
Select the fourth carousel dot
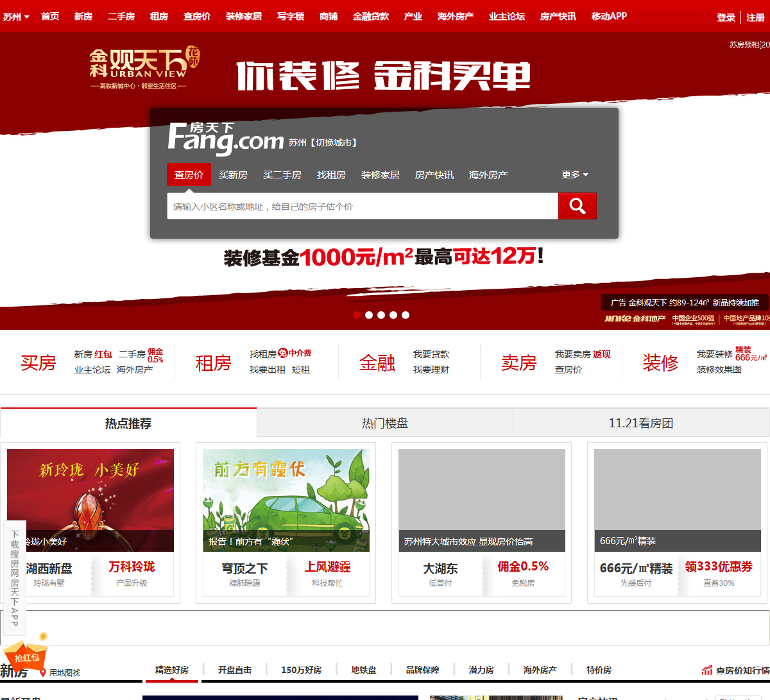393,315
